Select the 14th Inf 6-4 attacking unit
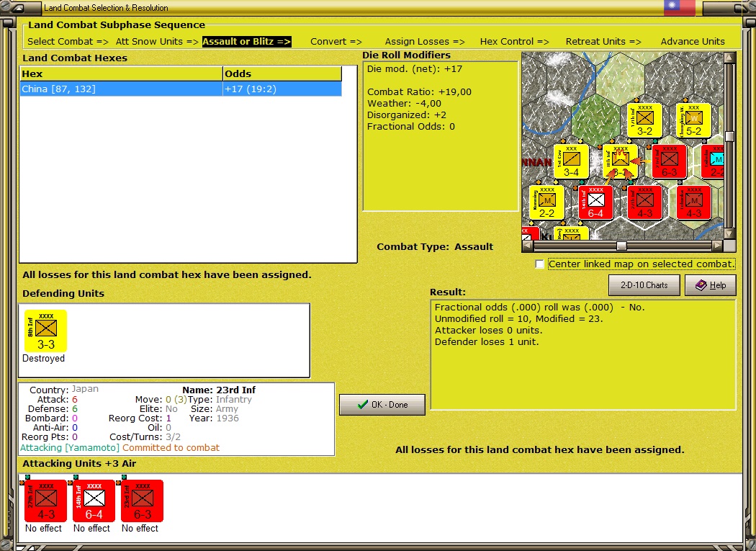The height and width of the screenshot is (551, 756). pos(94,501)
